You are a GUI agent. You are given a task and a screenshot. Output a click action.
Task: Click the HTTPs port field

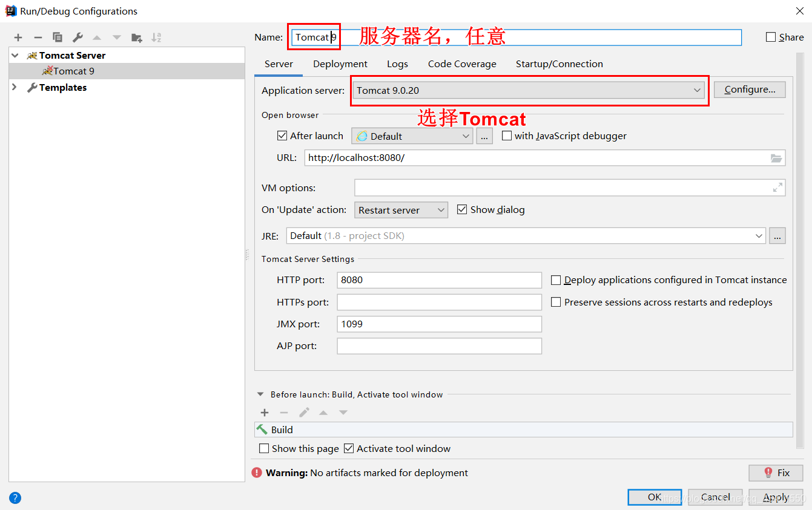point(439,302)
